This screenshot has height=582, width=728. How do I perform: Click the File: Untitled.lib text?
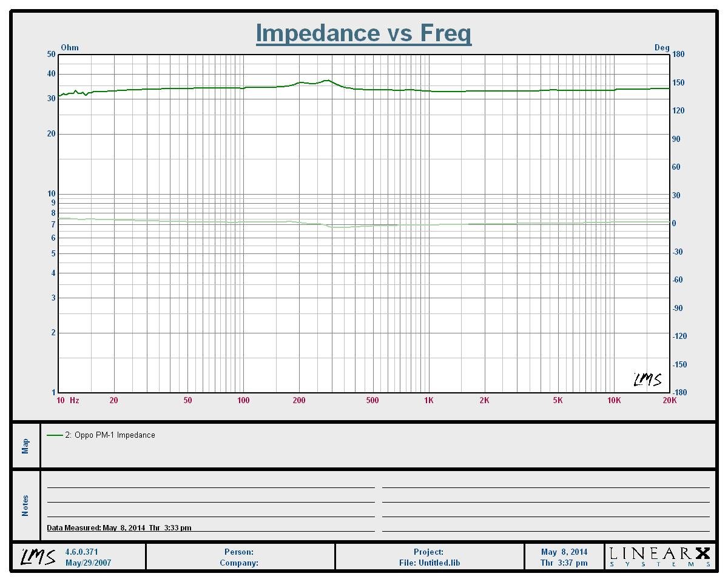pos(429,563)
